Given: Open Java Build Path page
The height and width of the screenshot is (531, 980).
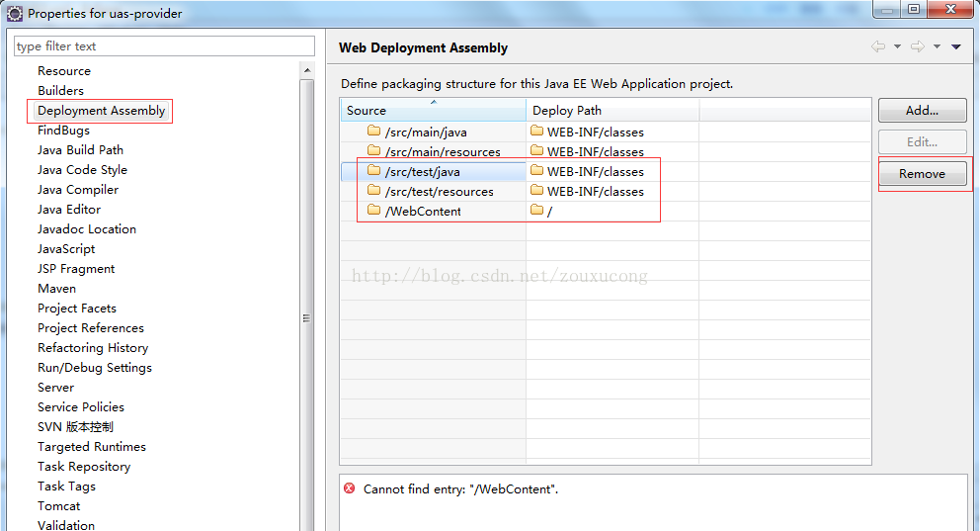Looking at the screenshot, I should click(x=81, y=150).
